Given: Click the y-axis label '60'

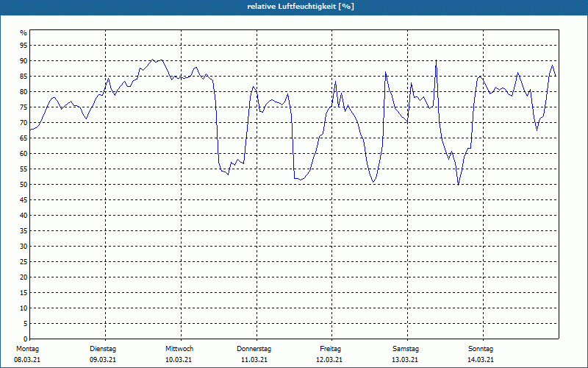Looking at the screenshot, I should [24, 154].
